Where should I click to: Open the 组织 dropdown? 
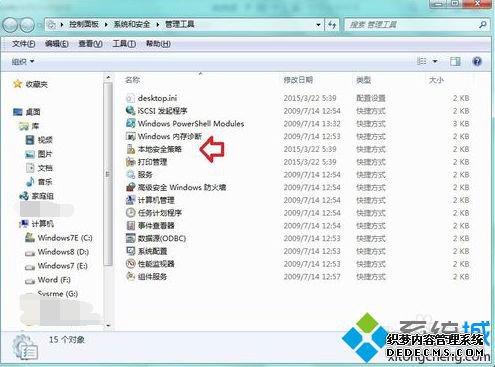point(23,62)
